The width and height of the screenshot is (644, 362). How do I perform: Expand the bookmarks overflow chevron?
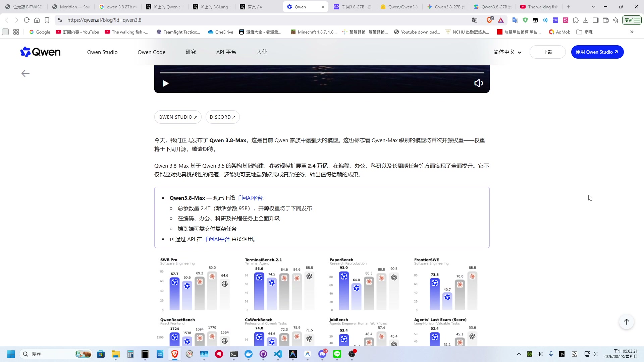pyautogui.click(x=632, y=32)
